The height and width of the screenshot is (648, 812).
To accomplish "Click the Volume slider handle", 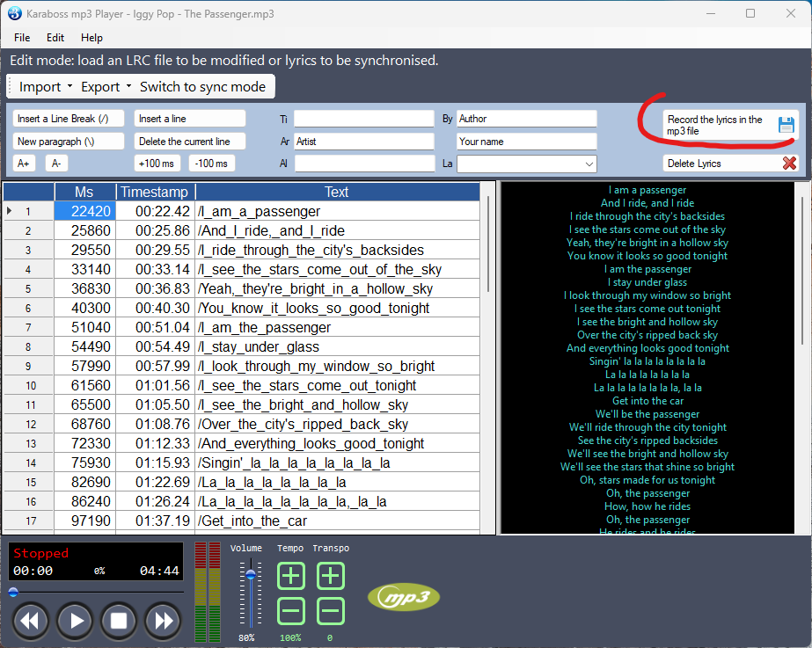I will (251, 574).
